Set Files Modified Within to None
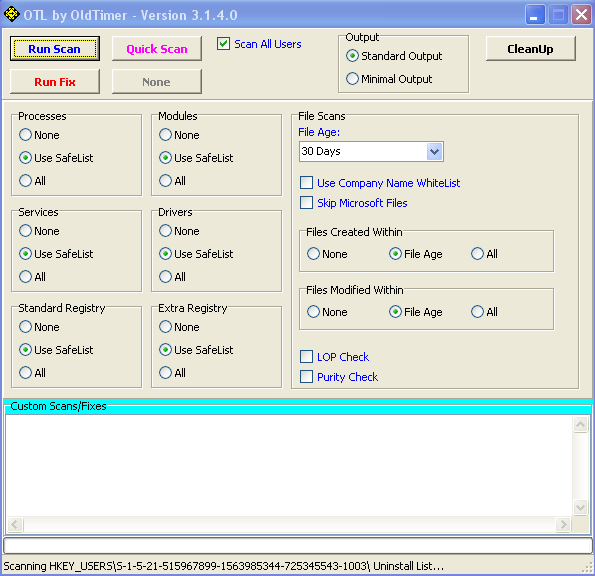 (313, 312)
